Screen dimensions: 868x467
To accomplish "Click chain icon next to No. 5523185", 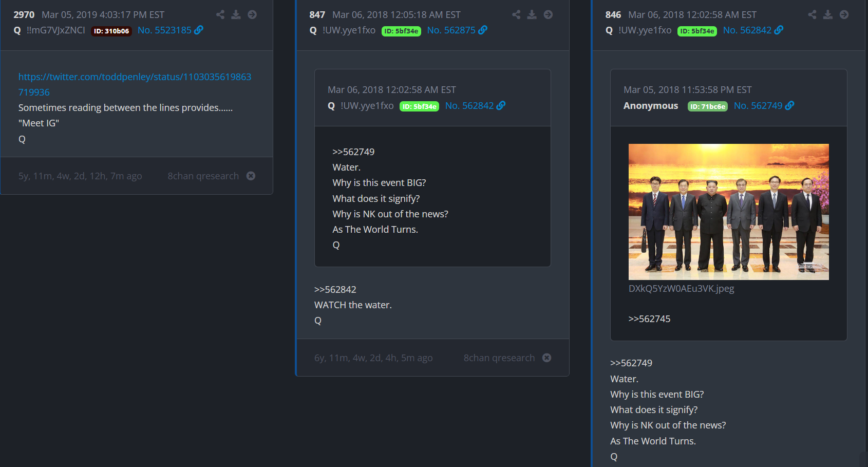I will pos(199,30).
